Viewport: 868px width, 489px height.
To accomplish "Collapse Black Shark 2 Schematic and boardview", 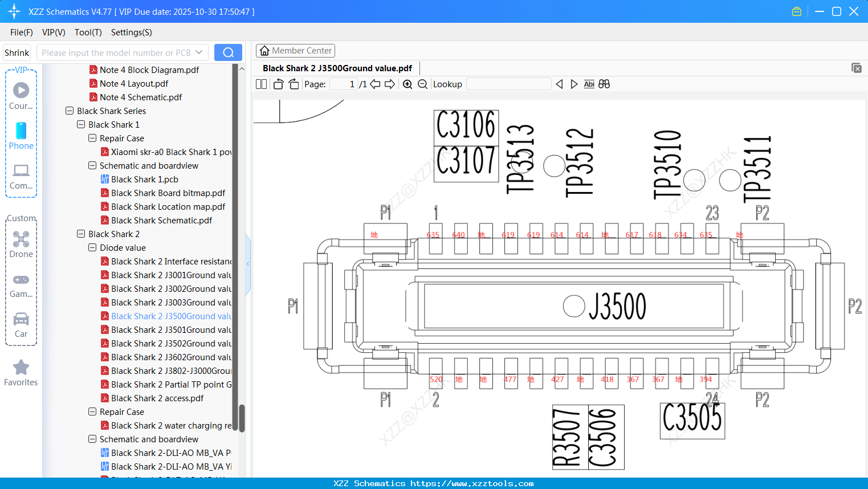I will pyautogui.click(x=92, y=439).
